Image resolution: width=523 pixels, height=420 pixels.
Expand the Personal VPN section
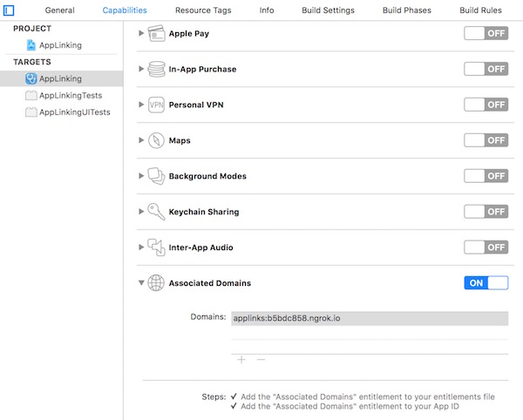click(x=141, y=105)
